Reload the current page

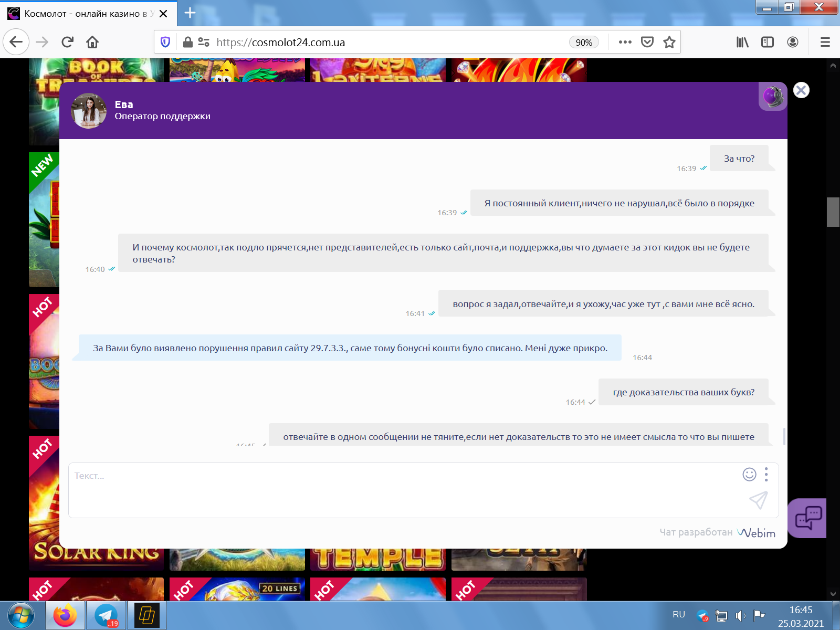click(67, 42)
